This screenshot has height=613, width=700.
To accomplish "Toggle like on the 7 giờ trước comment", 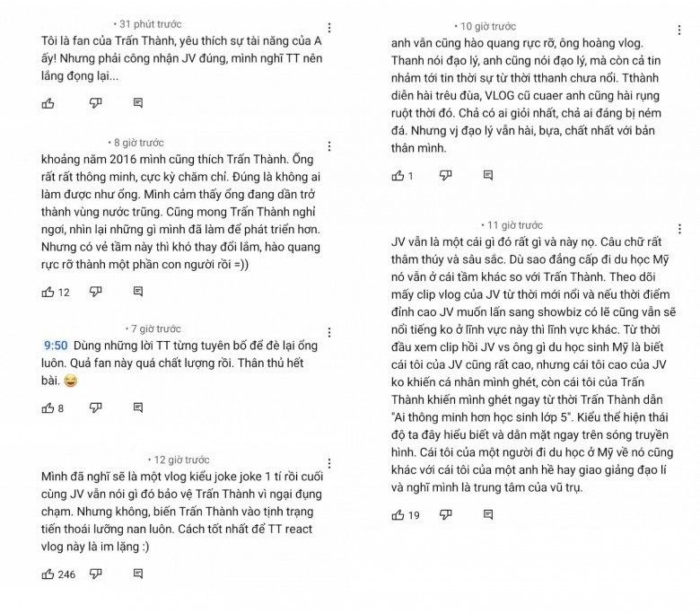I will tap(48, 408).
